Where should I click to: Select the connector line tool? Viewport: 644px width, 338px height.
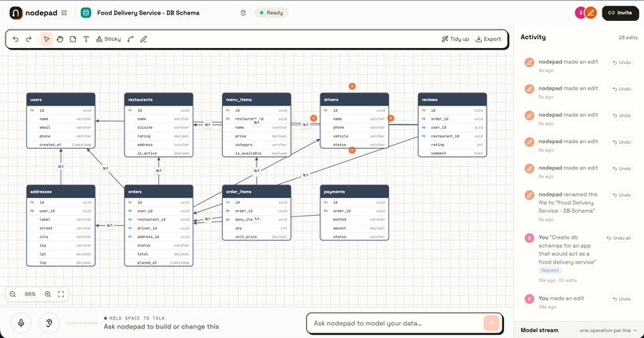click(x=130, y=39)
